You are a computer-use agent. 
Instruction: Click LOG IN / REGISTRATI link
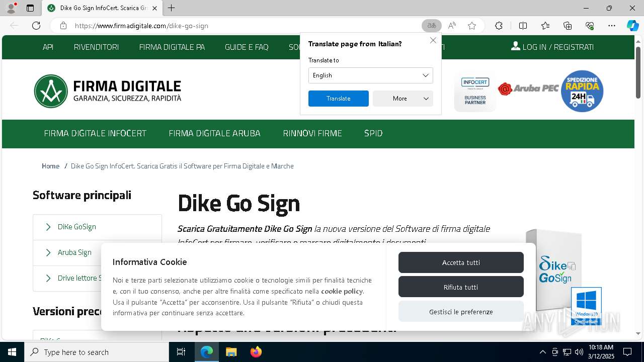click(552, 47)
